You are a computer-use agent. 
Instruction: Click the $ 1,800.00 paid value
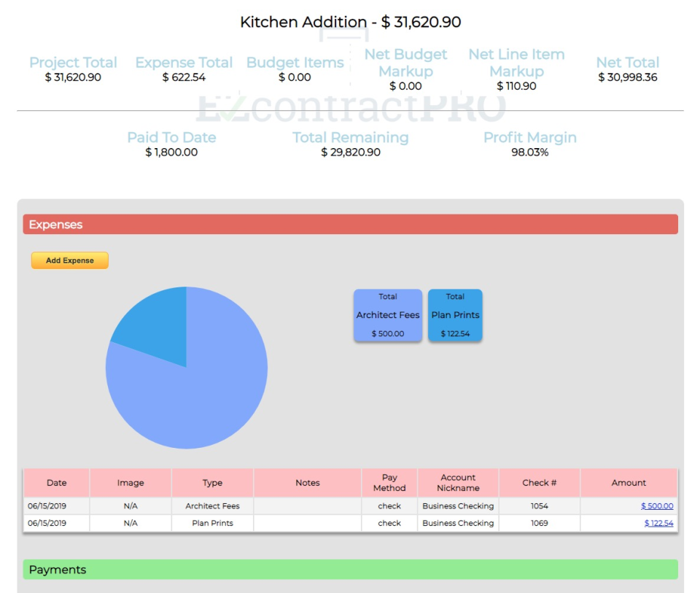[171, 152]
